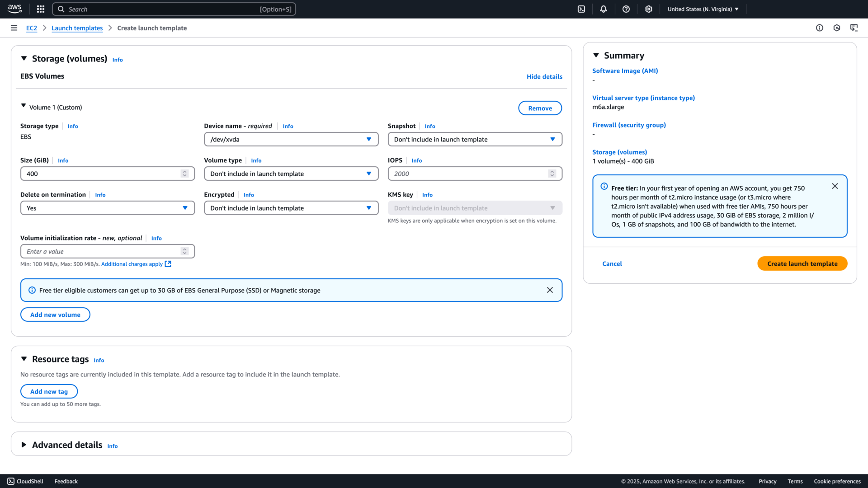868x488 pixels.
Task: Go to EC2 breadcrumb
Action: tap(32, 28)
